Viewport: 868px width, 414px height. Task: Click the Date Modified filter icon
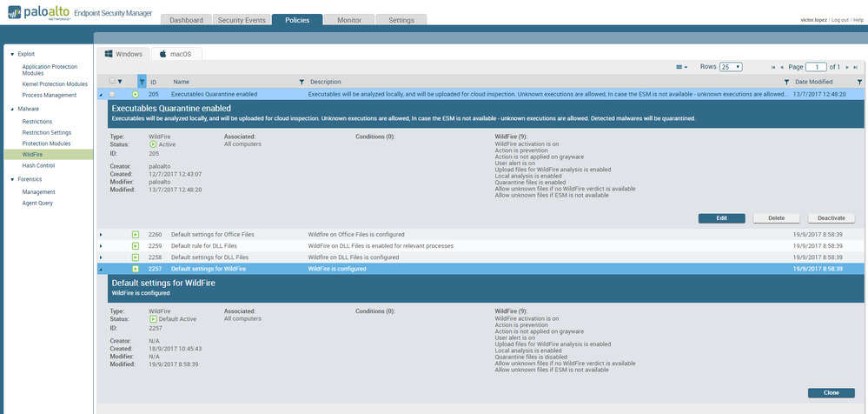(859, 82)
